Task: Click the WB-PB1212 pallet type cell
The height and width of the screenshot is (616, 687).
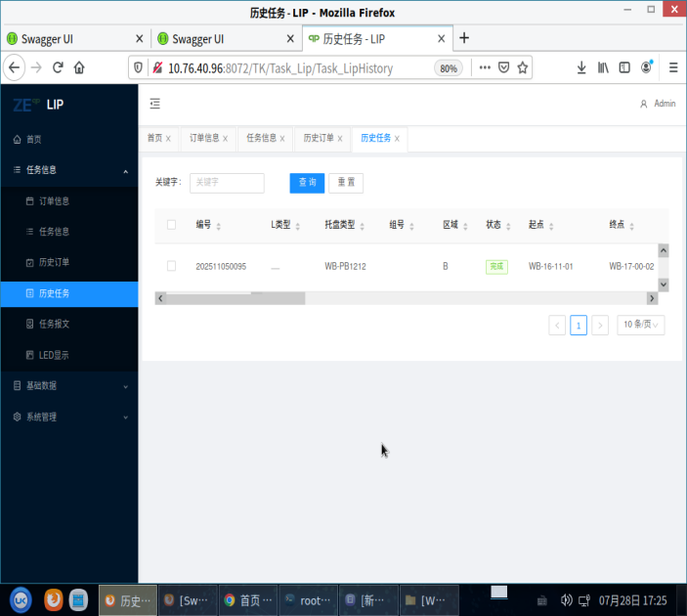Action: click(345, 267)
